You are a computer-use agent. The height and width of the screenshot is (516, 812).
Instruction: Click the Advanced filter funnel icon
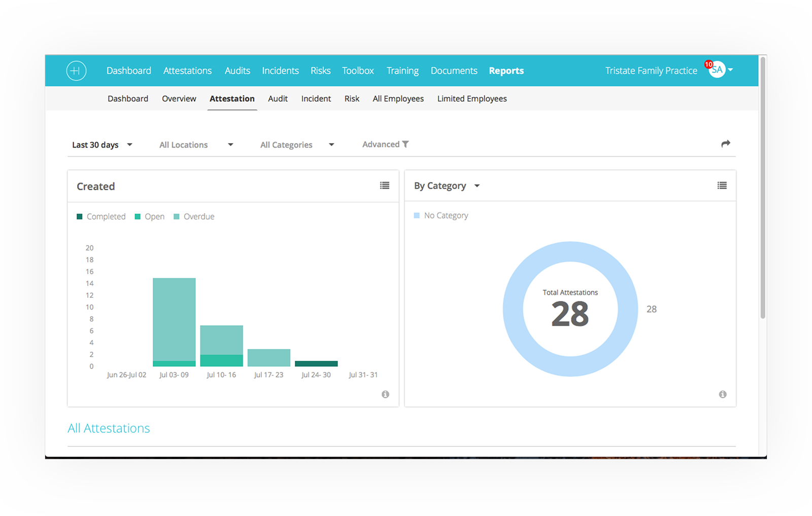405,144
